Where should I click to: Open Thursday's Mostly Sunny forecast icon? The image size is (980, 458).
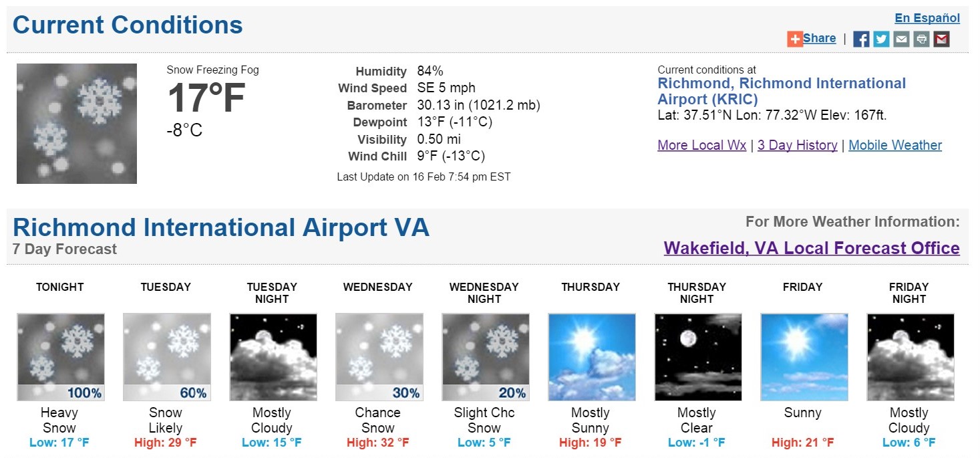pos(591,357)
